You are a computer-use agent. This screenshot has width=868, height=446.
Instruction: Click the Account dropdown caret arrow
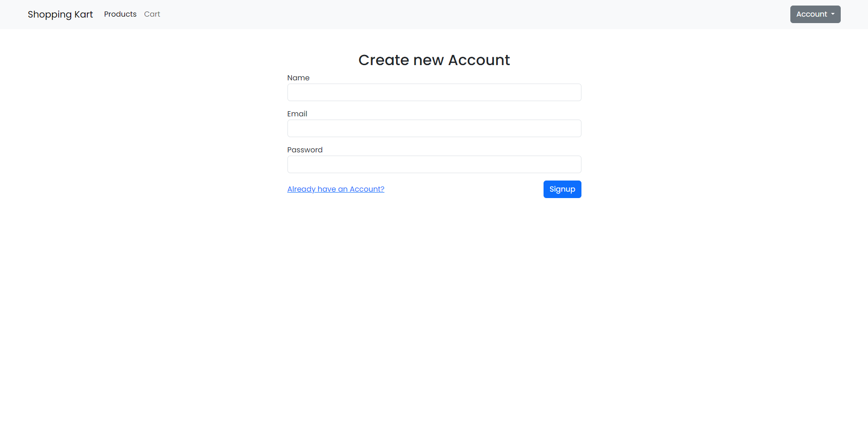[833, 15]
